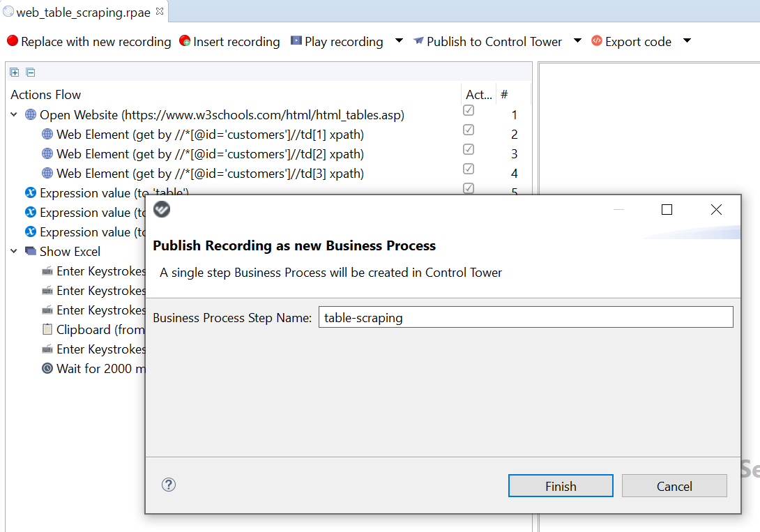Collapse the Show Excel tree node
Viewport: 760px width, 532px height.
(x=14, y=251)
